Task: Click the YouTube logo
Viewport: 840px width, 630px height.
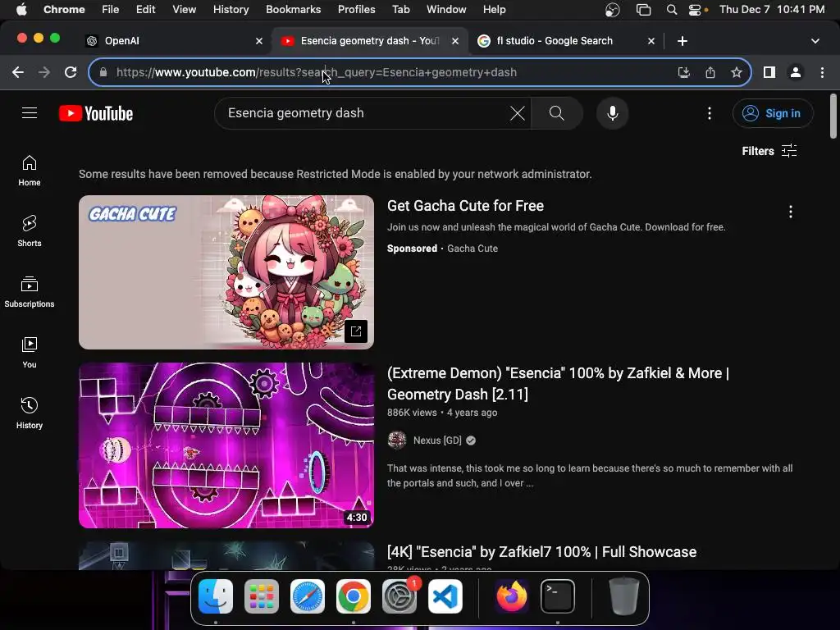Action: pos(96,113)
